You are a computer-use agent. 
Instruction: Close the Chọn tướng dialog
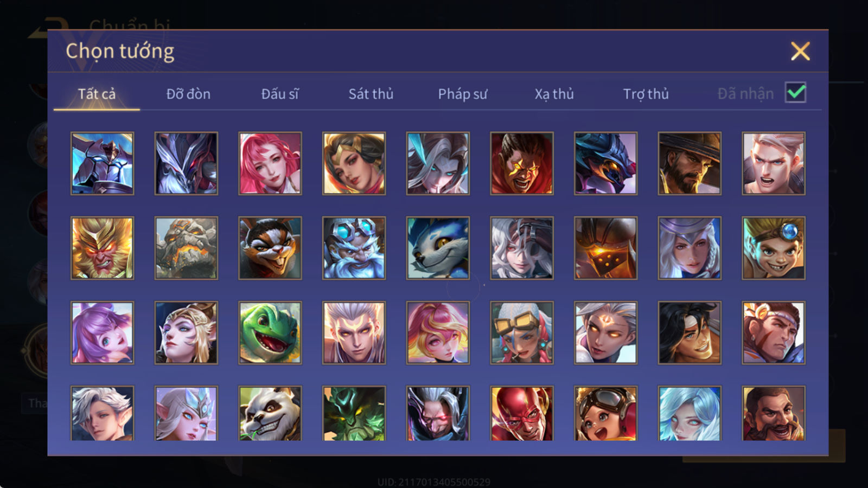tap(800, 51)
